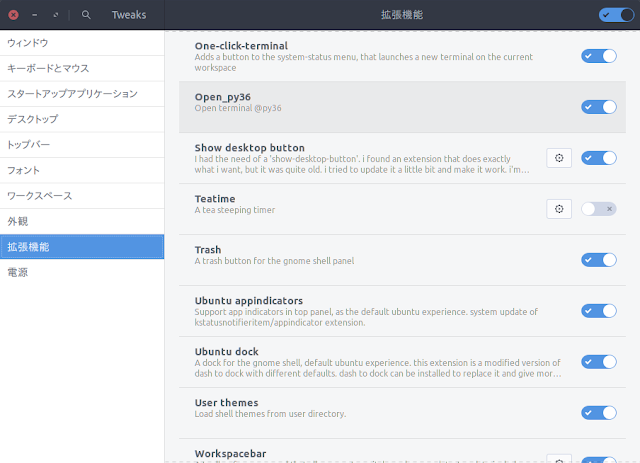The width and height of the screenshot is (640, 463).
Task: Click the Show desktop button title
Action: pyautogui.click(x=249, y=148)
